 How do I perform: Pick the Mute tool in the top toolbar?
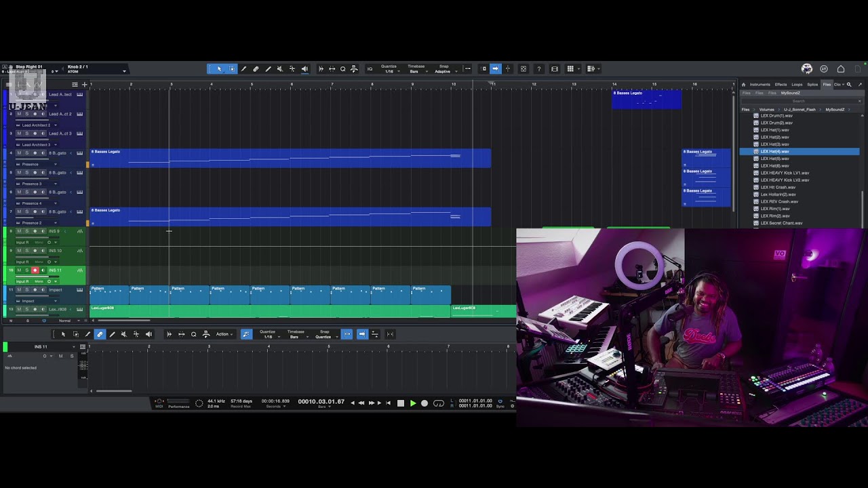280,69
